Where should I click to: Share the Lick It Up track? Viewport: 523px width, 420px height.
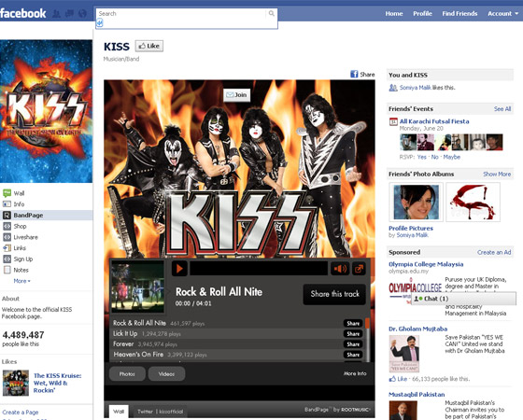coord(353,334)
